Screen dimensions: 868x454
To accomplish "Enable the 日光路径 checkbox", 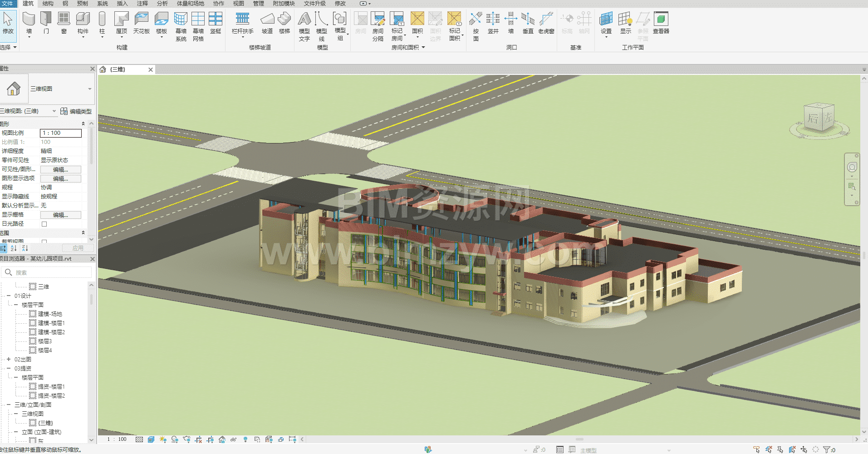I will tap(44, 224).
